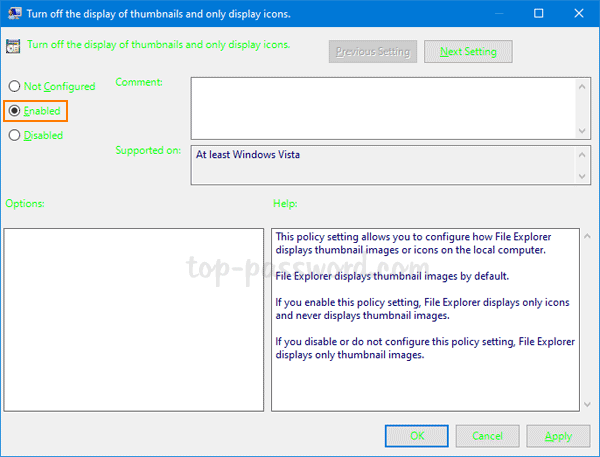Go to Previous Setting

[x=373, y=51]
